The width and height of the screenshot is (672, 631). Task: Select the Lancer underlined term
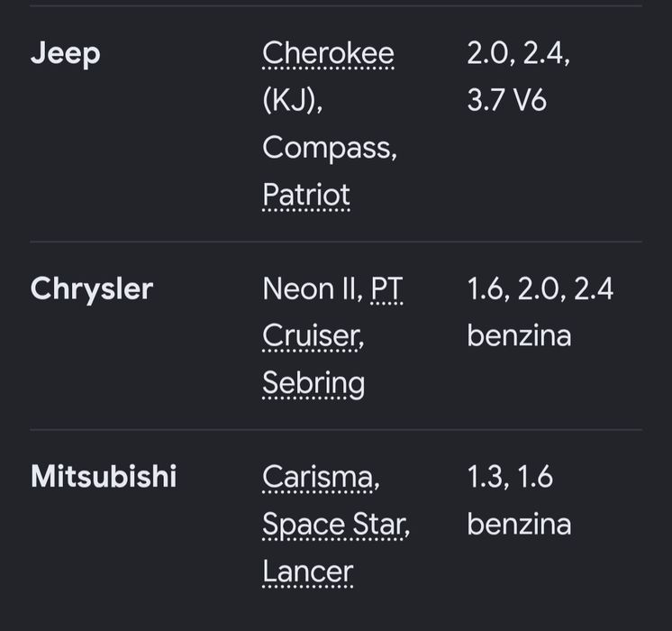308,572
